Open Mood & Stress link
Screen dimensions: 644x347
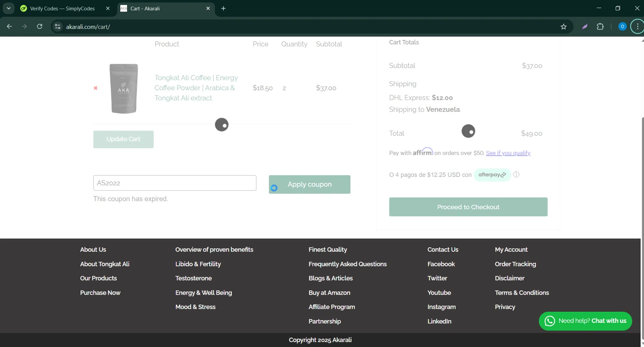[x=195, y=307]
